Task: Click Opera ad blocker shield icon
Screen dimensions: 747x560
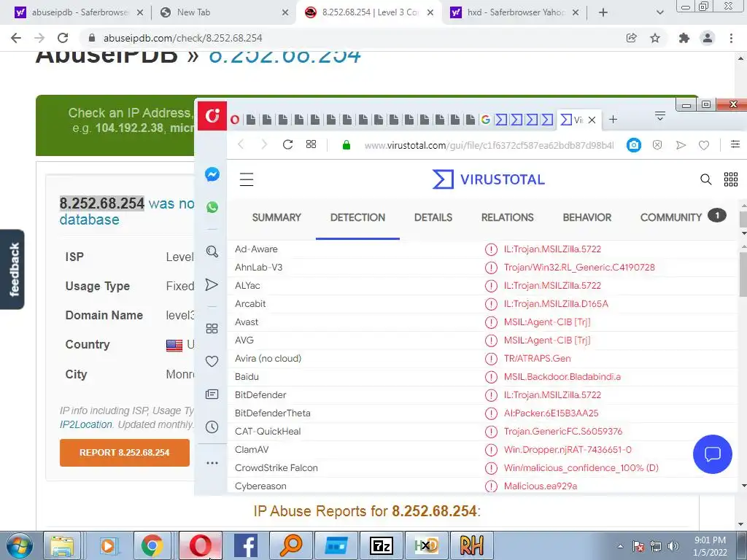Action: 657,145
